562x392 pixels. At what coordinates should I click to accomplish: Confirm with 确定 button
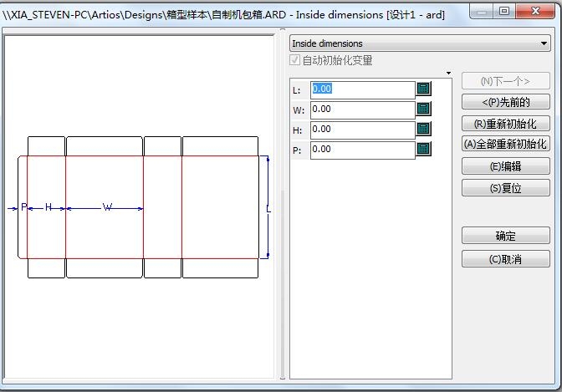click(505, 237)
